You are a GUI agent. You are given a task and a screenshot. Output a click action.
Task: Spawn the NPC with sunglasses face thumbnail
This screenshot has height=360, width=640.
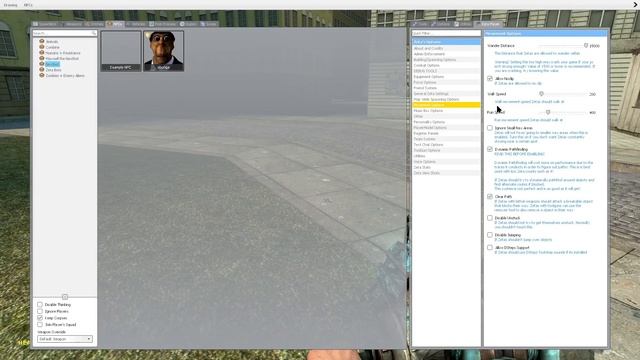coord(164,51)
